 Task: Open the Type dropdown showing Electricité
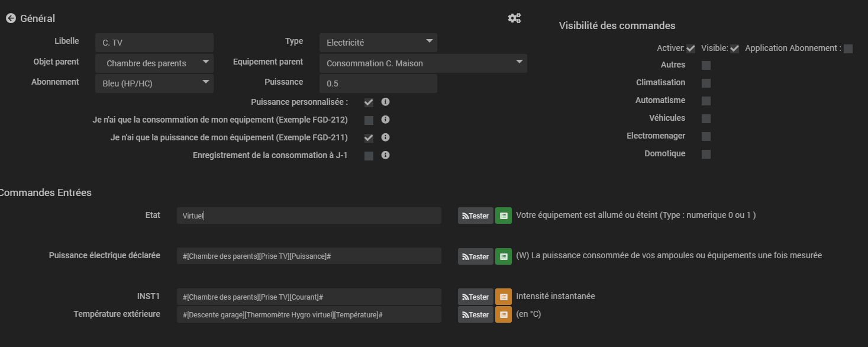click(x=378, y=43)
